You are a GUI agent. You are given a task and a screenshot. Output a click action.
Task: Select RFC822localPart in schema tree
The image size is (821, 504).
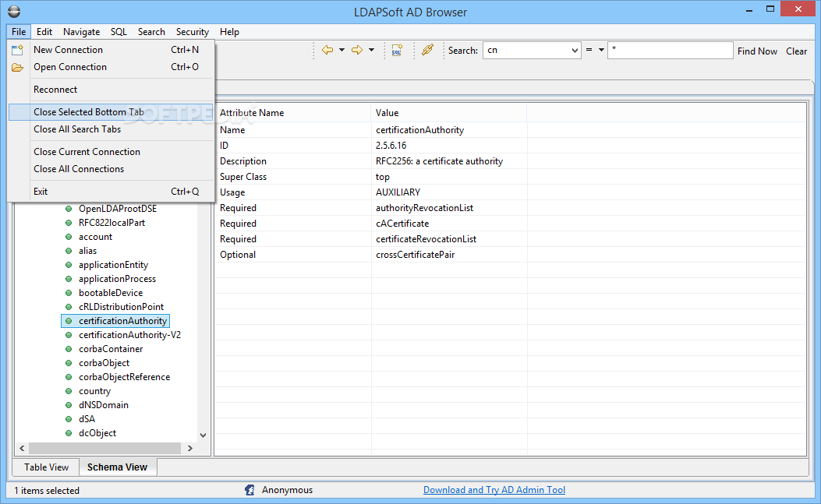click(111, 223)
